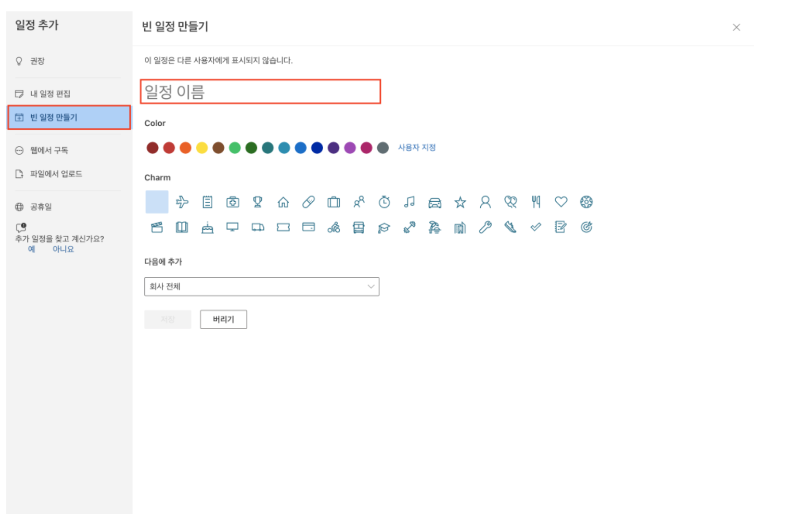Click the 일정 이름 name field
The height and width of the screenshot is (531, 812).
[x=261, y=92]
